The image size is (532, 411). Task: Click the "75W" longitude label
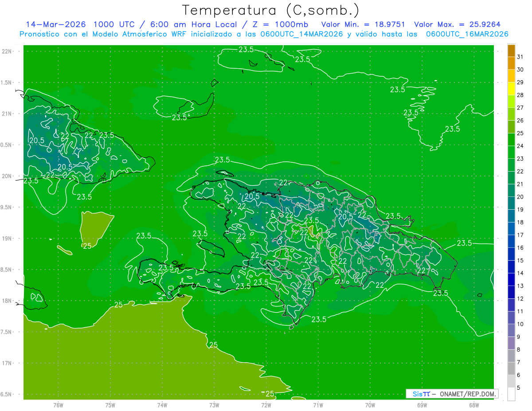[x=110, y=404]
